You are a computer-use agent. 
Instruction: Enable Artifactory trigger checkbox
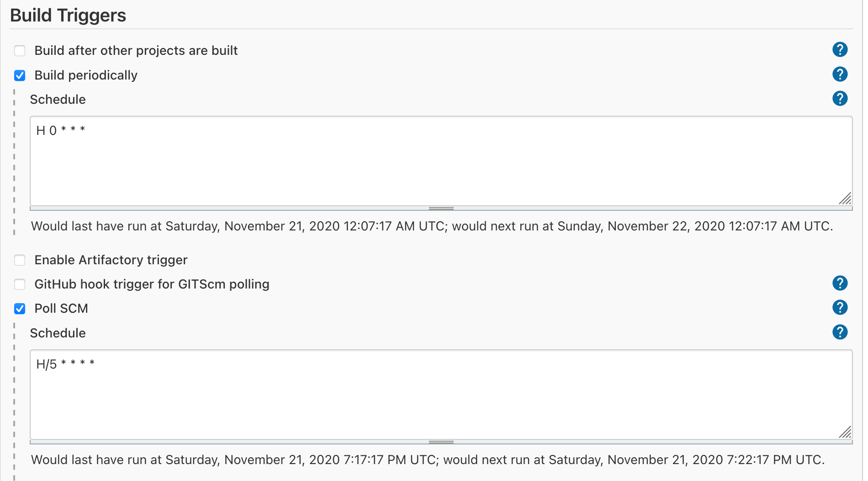tap(20, 260)
